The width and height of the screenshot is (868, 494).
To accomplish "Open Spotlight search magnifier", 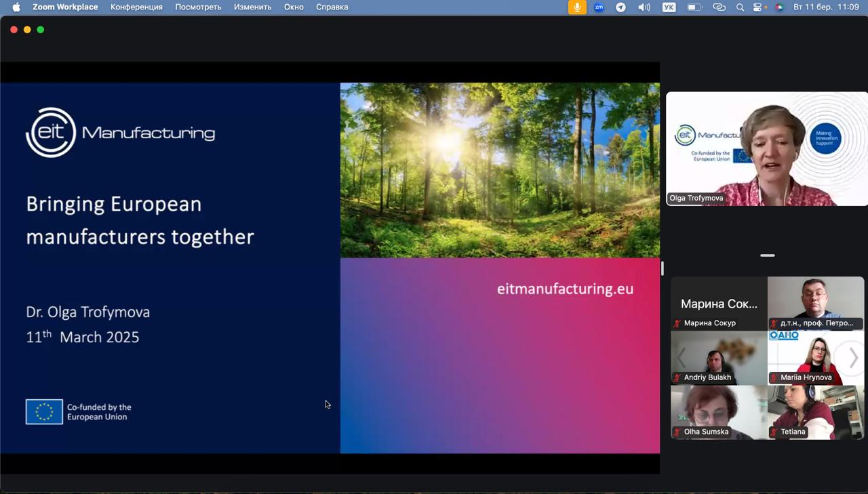I will (740, 7).
